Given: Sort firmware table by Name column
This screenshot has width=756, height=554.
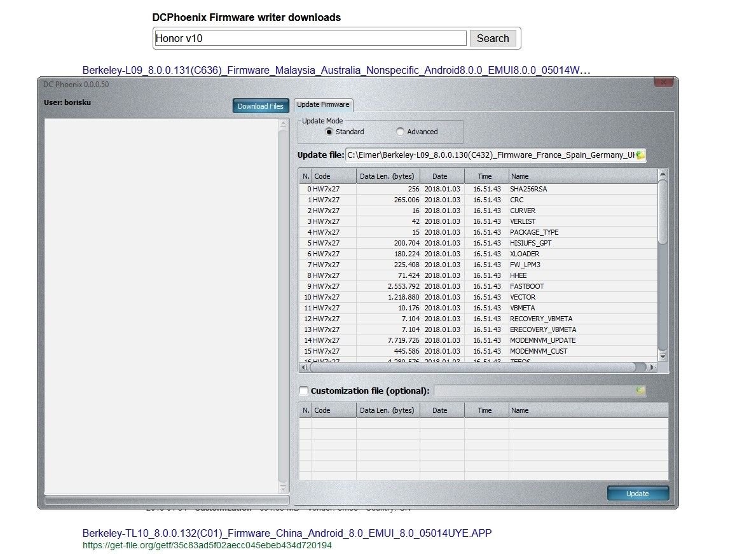Looking at the screenshot, I should (x=584, y=176).
